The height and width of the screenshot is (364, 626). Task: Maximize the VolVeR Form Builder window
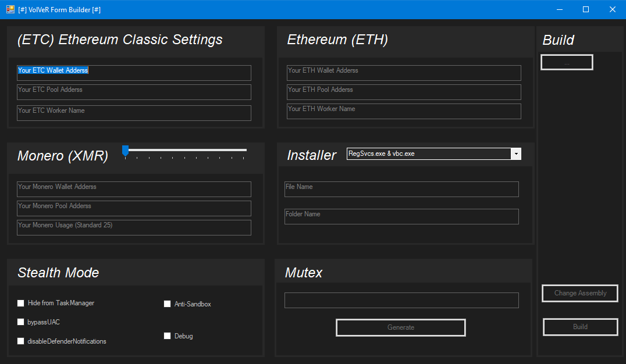[x=586, y=9]
